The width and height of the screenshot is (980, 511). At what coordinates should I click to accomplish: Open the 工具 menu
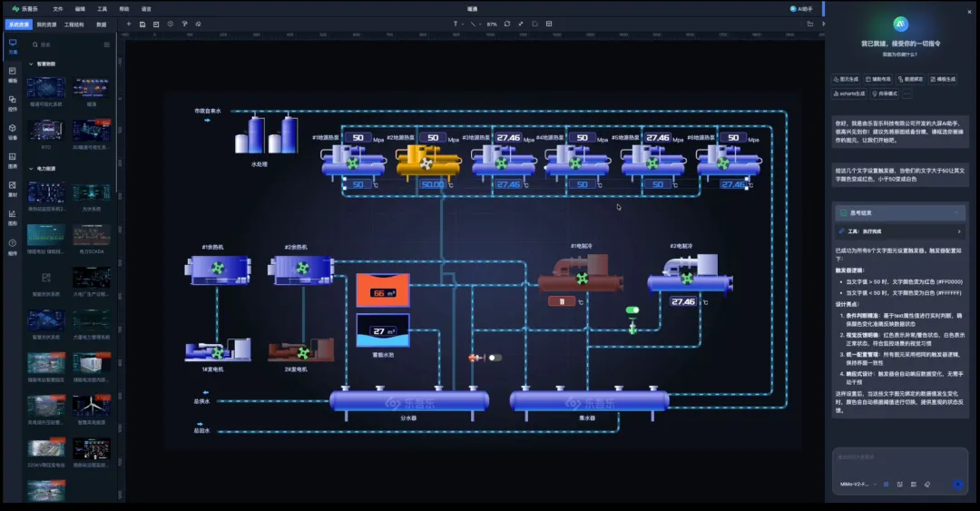pos(102,9)
